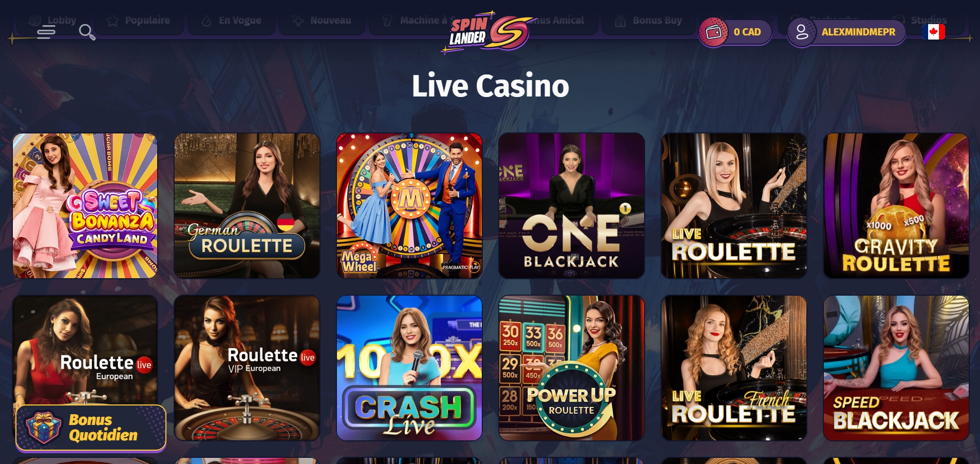Open the ONE Blackjack game tile

point(572,206)
